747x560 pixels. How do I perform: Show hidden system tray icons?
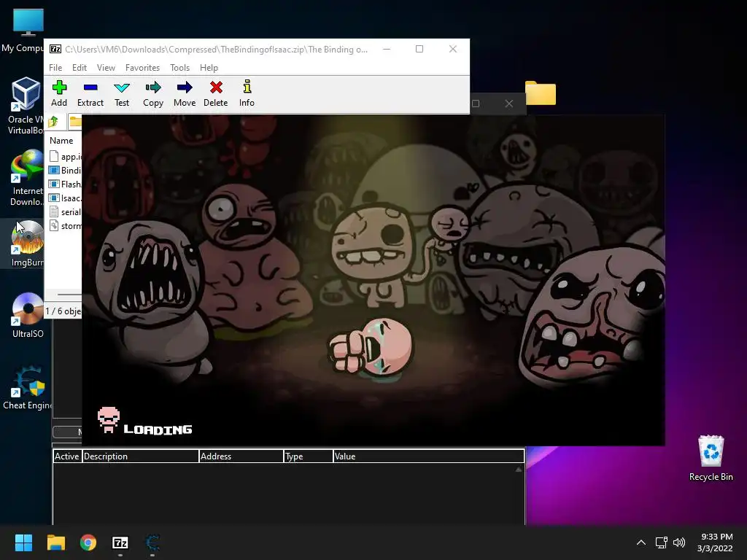pos(641,542)
